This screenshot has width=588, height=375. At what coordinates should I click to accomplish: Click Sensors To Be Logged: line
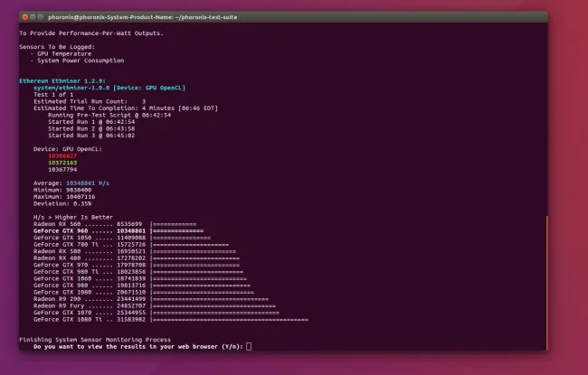(x=57, y=47)
